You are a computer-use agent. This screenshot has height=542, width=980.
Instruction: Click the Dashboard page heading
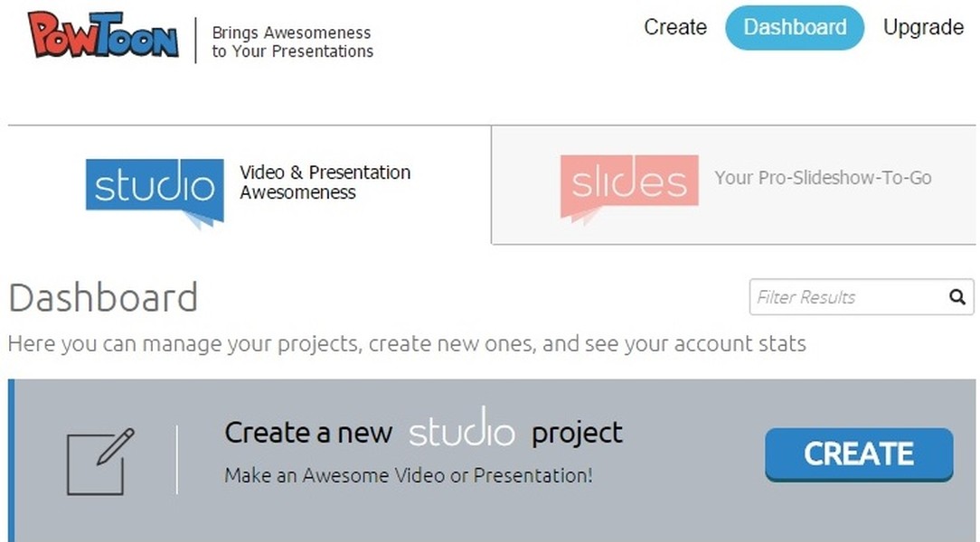103,298
